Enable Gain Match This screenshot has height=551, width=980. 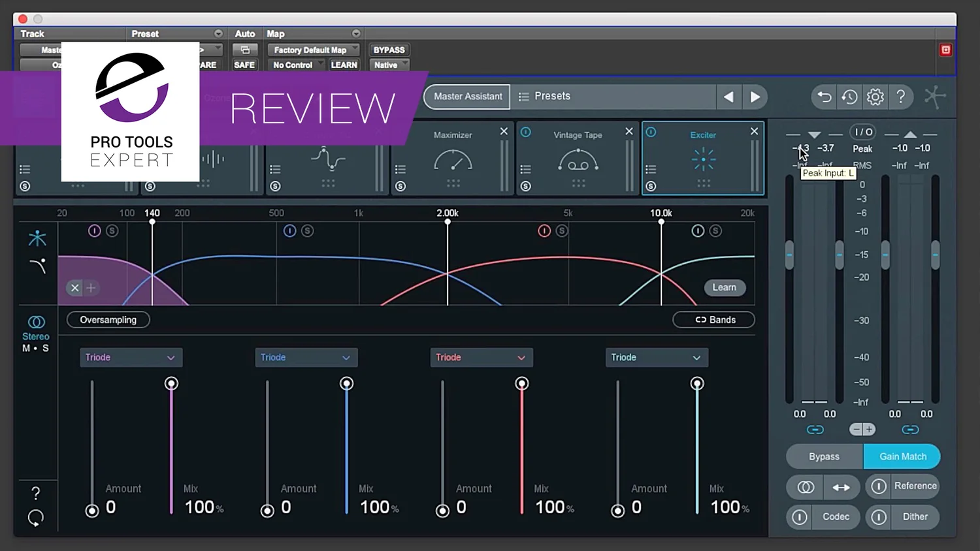902,456
